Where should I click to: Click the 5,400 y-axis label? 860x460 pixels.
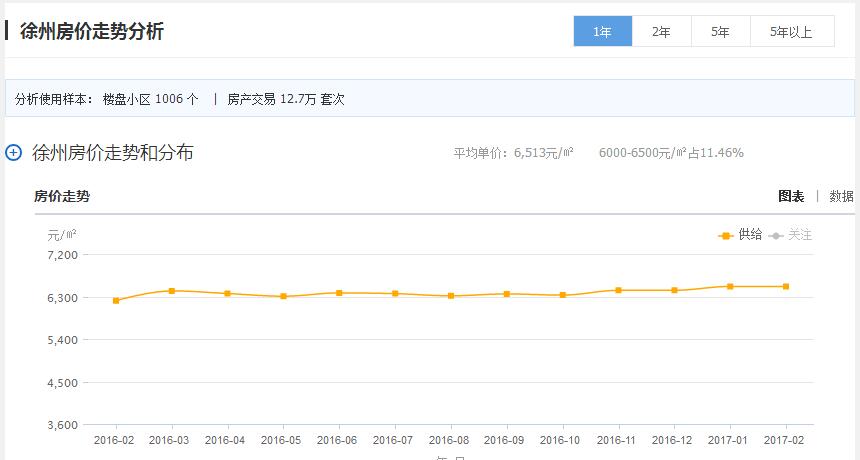click(x=63, y=340)
